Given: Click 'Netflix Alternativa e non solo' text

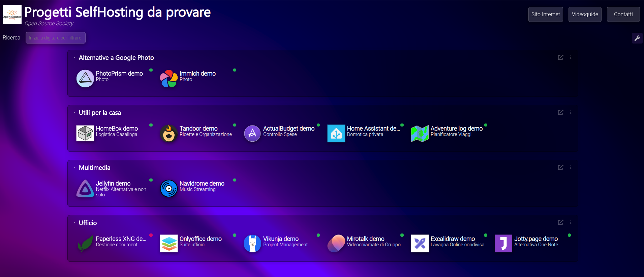Looking at the screenshot, I should click(x=121, y=192).
